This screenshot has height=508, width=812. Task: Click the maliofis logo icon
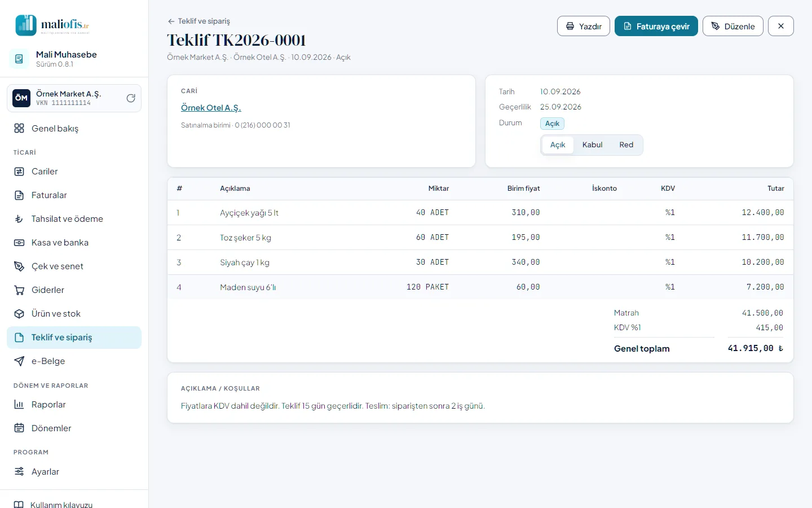[26, 25]
